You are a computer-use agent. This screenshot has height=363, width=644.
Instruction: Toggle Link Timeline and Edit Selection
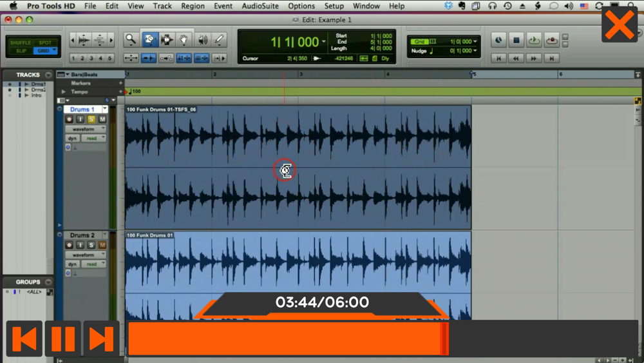[x=184, y=59]
